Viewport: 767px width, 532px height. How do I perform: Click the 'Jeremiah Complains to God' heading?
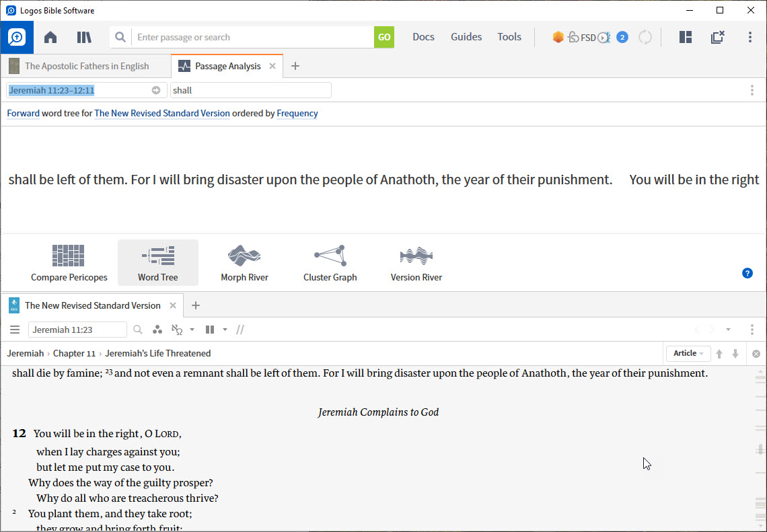point(378,412)
